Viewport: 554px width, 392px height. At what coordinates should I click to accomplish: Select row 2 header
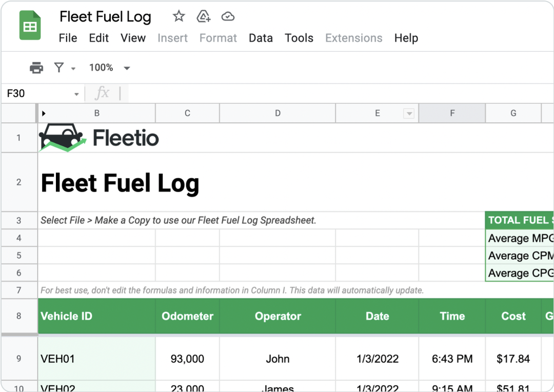tap(19, 182)
